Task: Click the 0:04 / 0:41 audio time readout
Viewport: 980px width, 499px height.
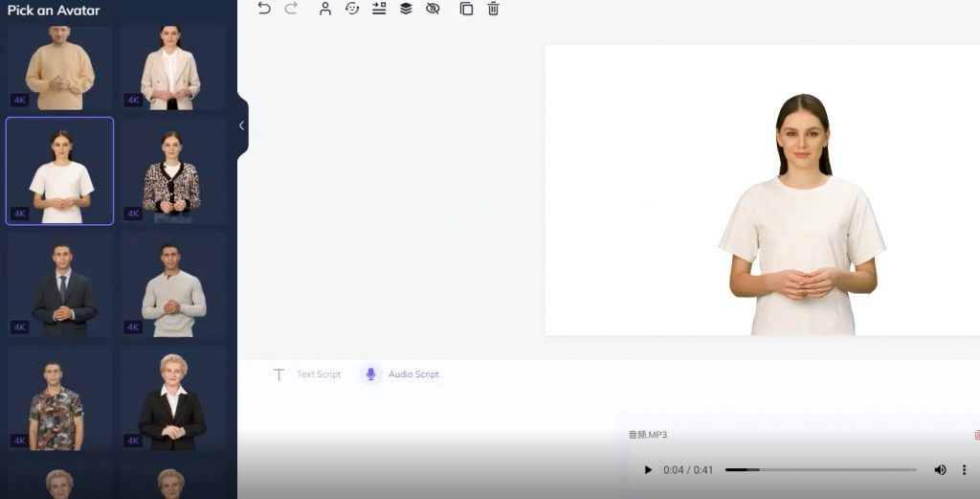Action: tap(688, 470)
